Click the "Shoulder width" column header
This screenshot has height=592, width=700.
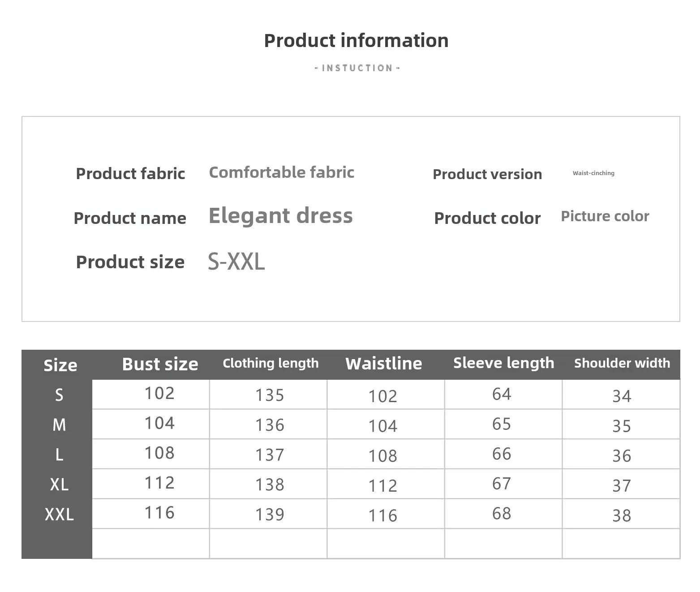click(x=622, y=363)
